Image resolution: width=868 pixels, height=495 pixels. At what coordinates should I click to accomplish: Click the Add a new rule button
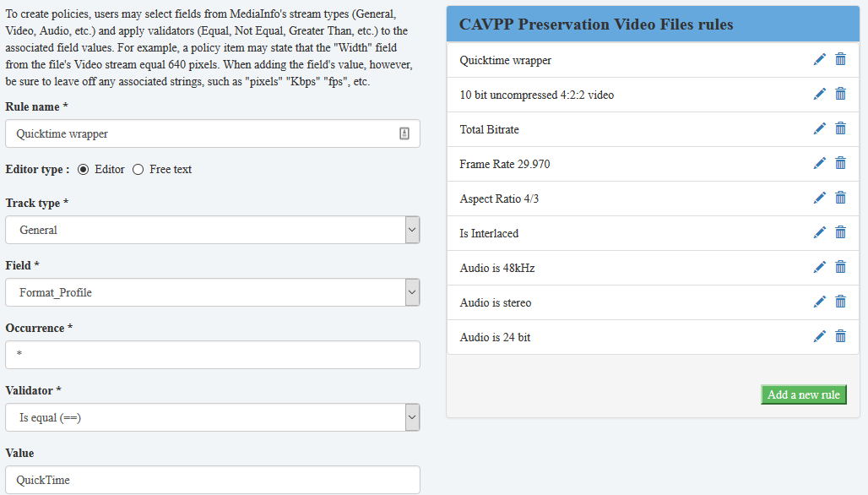[x=803, y=394]
